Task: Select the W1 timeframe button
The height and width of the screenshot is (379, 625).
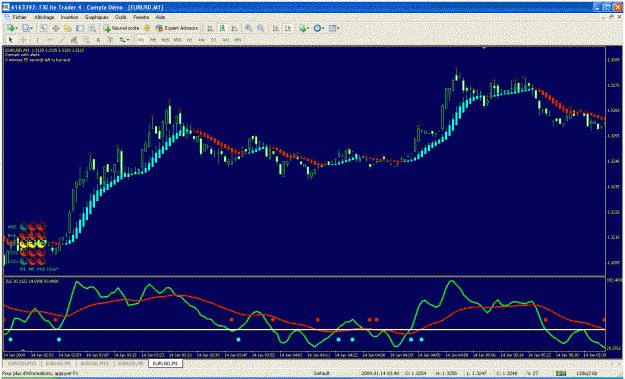Action: tap(226, 39)
